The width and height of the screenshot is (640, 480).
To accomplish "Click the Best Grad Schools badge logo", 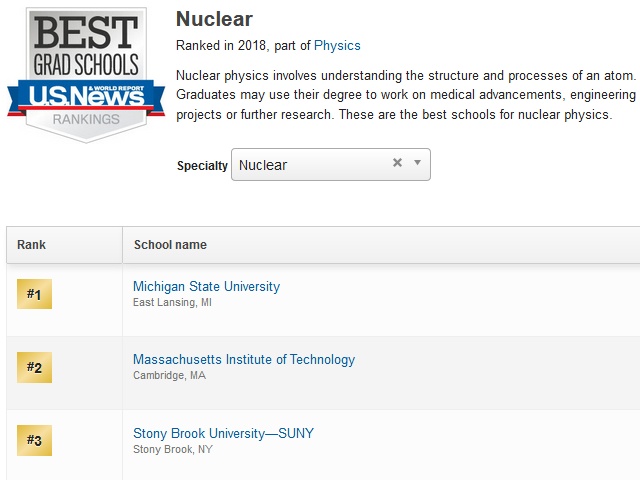I will [86, 75].
